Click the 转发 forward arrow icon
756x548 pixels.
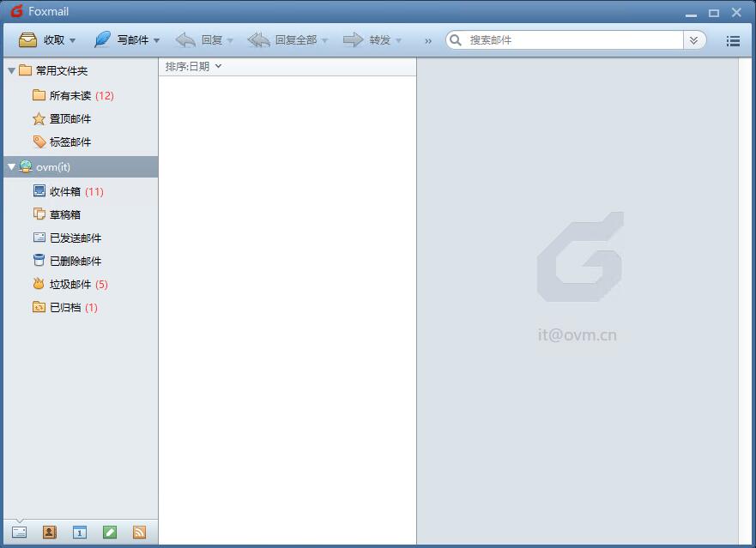(353, 39)
